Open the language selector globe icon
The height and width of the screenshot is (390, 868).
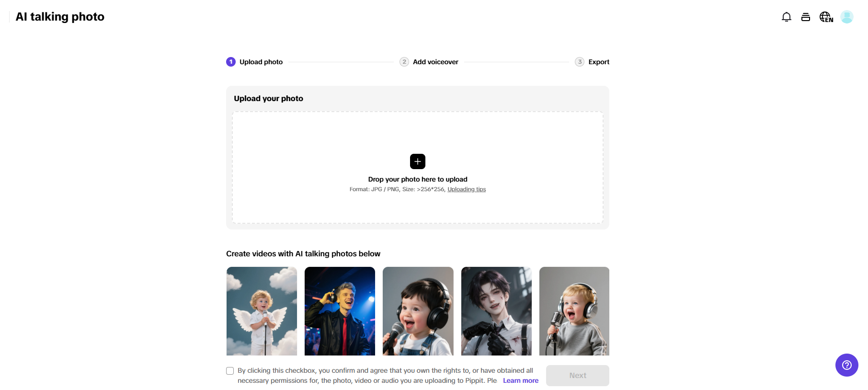click(x=826, y=17)
